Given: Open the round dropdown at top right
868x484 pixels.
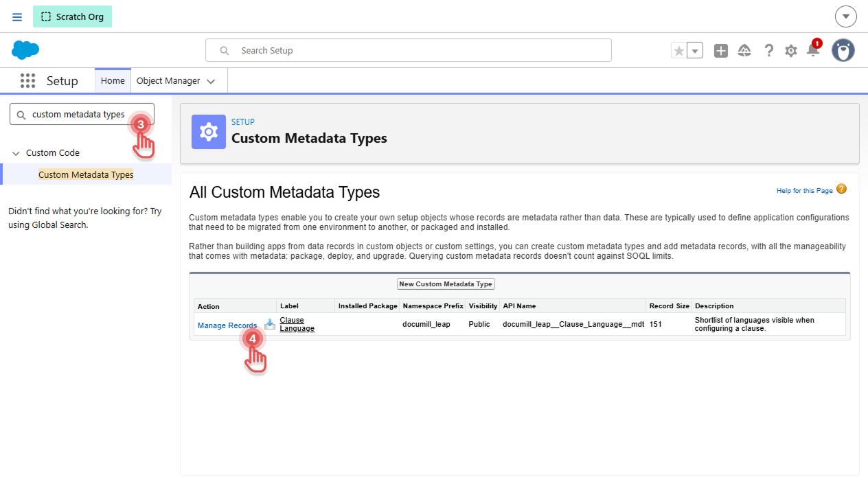Looking at the screenshot, I should click(846, 16).
